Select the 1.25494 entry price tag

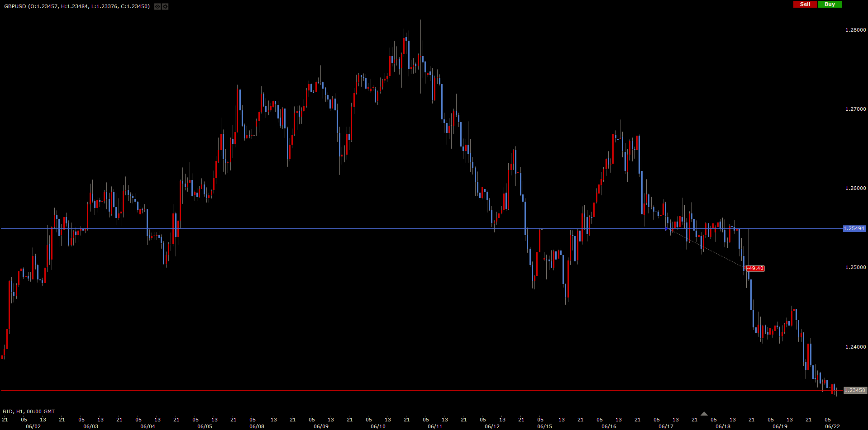point(854,229)
